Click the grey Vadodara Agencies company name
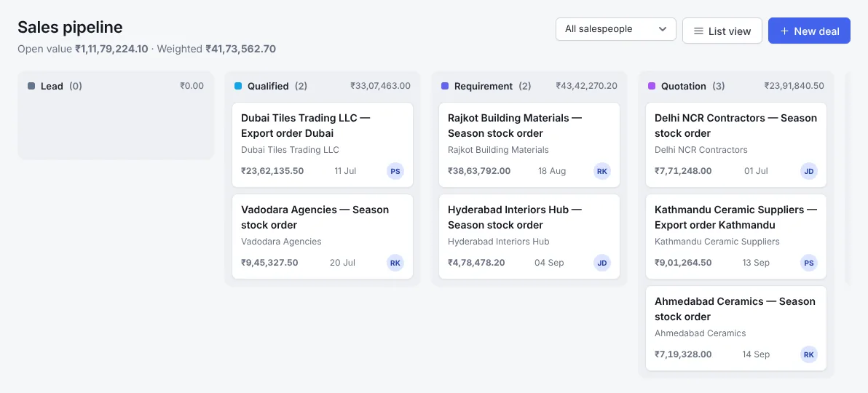The height and width of the screenshot is (393, 868). click(281, 242)
